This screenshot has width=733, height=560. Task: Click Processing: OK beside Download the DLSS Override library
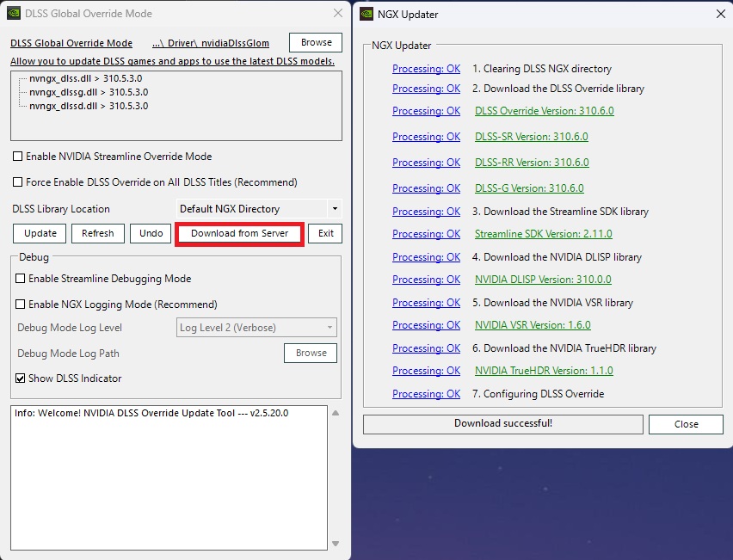(426, 89)
